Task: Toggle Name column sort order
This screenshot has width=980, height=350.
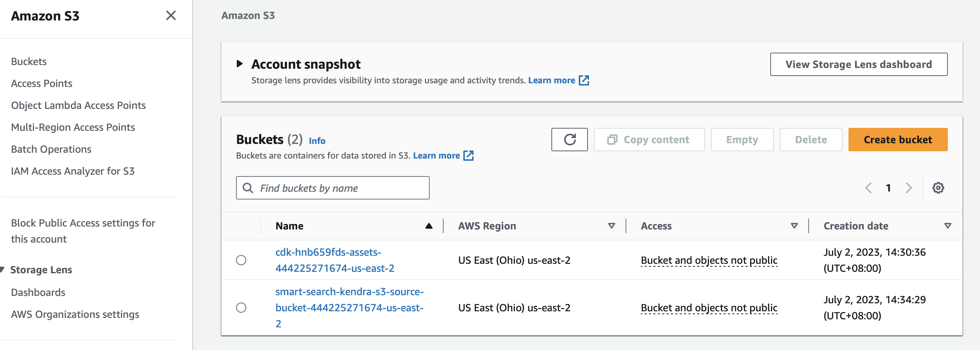Action: 429,226
